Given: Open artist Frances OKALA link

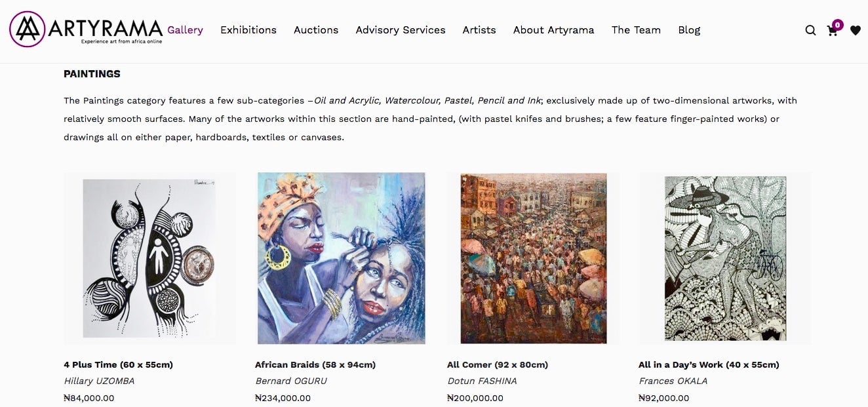Looking at the screenshot, I should pyautogui.click(x=673, y=381).
